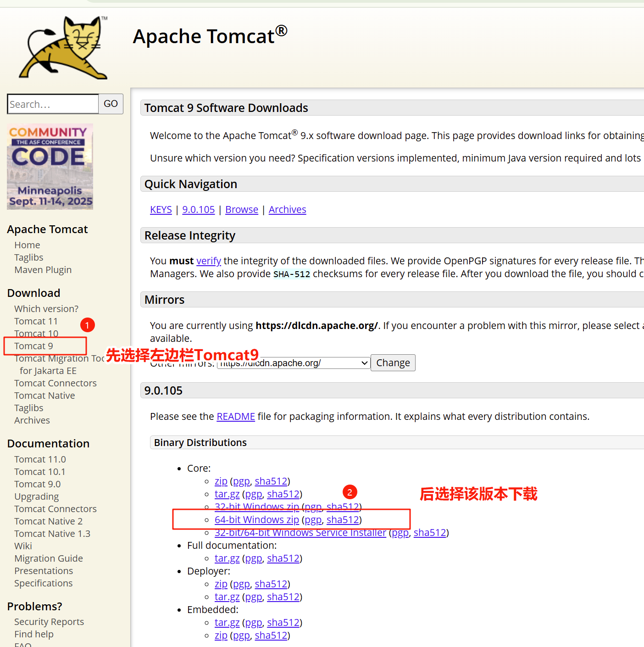
Task: Open Tomcat 9.0 documentation
Action: 38,484
